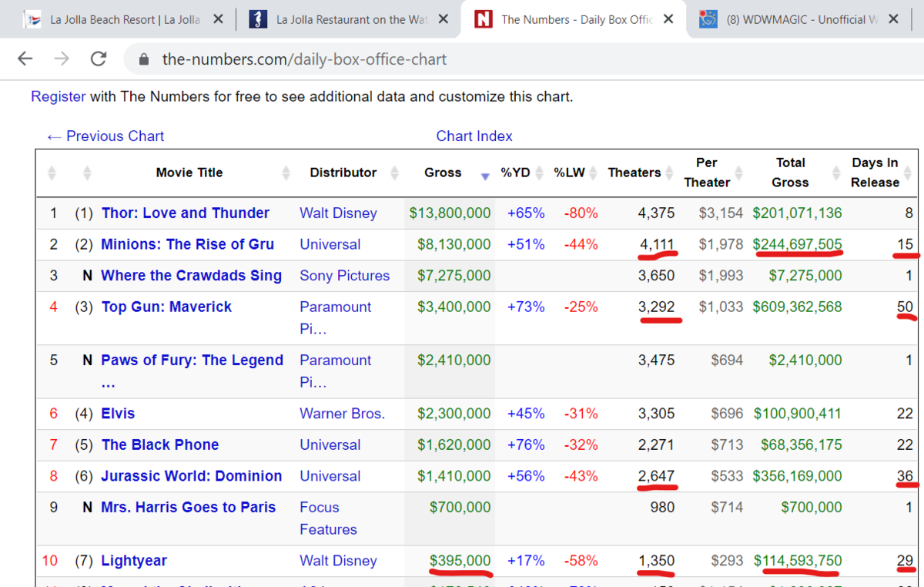Open the Top Gun: Maverick link

166,307
